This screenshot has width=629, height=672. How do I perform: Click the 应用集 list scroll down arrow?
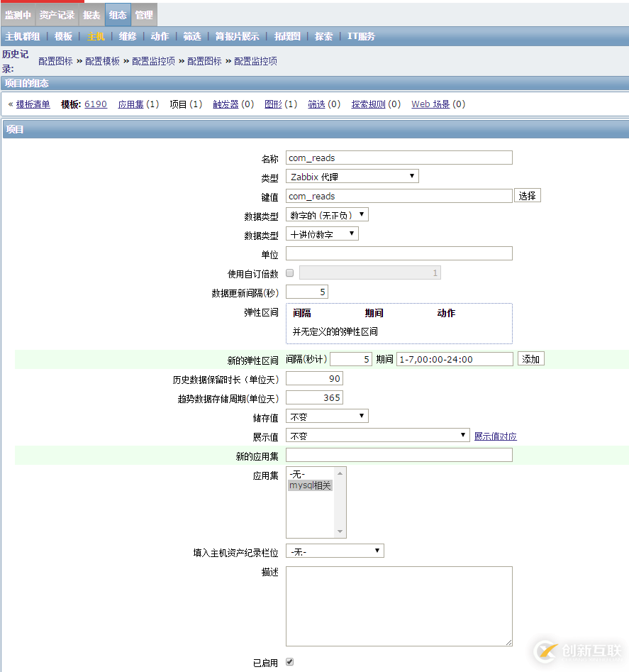(340, 531)
